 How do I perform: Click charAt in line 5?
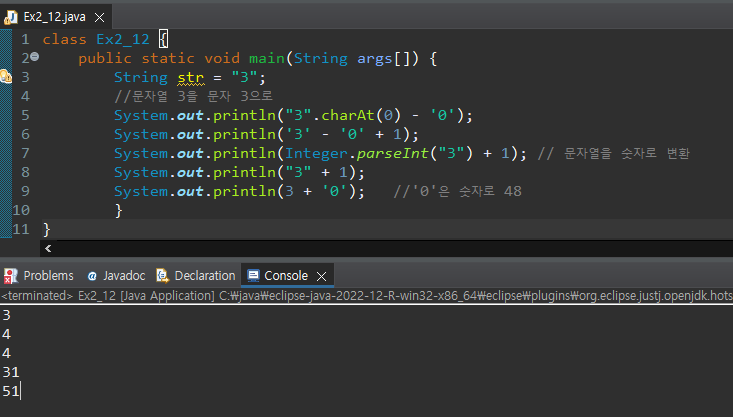coord(348,115)
